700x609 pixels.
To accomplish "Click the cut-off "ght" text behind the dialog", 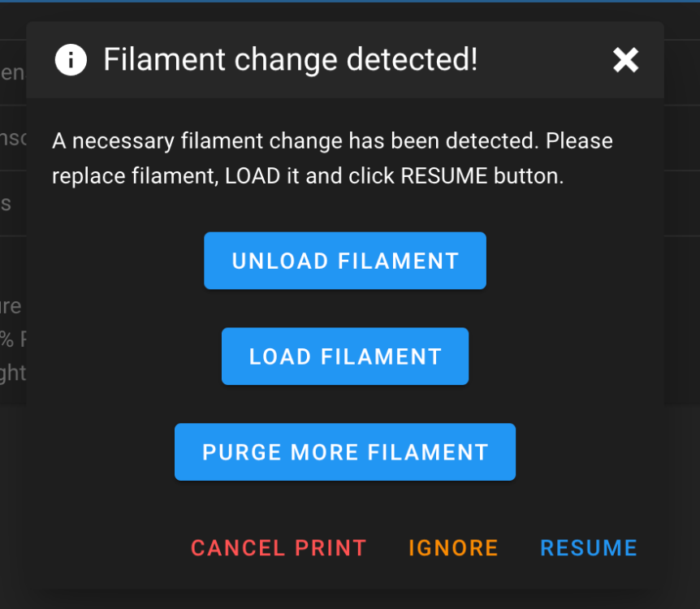I will pos(13,373).
